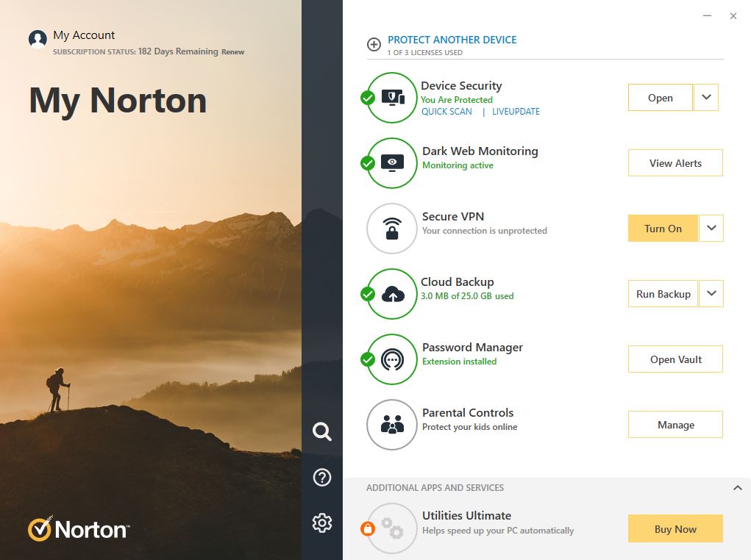Expand the dropdown arrow next to Turn On
Screen dimensions: 751x560
711,229
